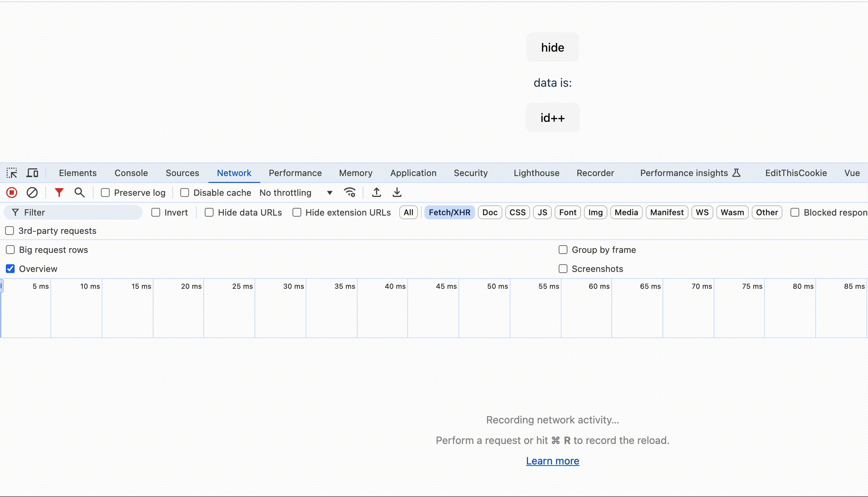
Task: Select the Fetch/XHR filter tab
Action: coord(449,212)
